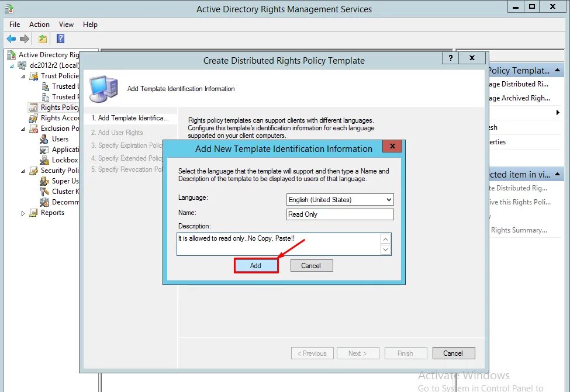Click Cancel in the template identification dialog
The width and height of the screenshot is (570, 392).
click(311, 266)
